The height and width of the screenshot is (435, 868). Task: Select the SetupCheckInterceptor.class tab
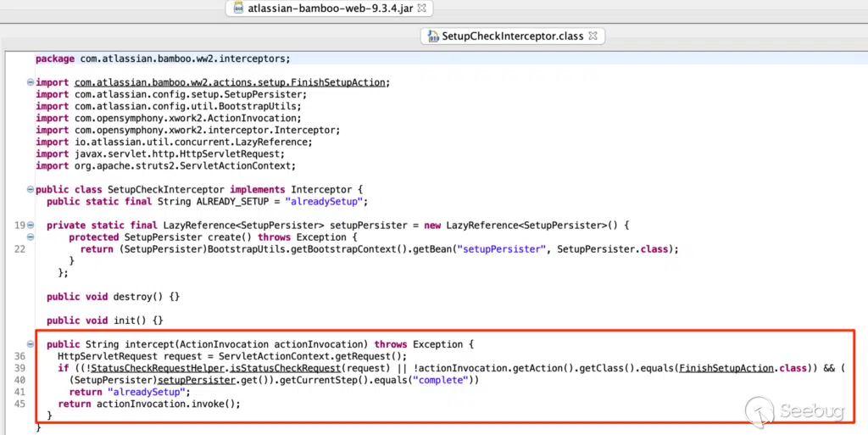click(x=513, y=36)
